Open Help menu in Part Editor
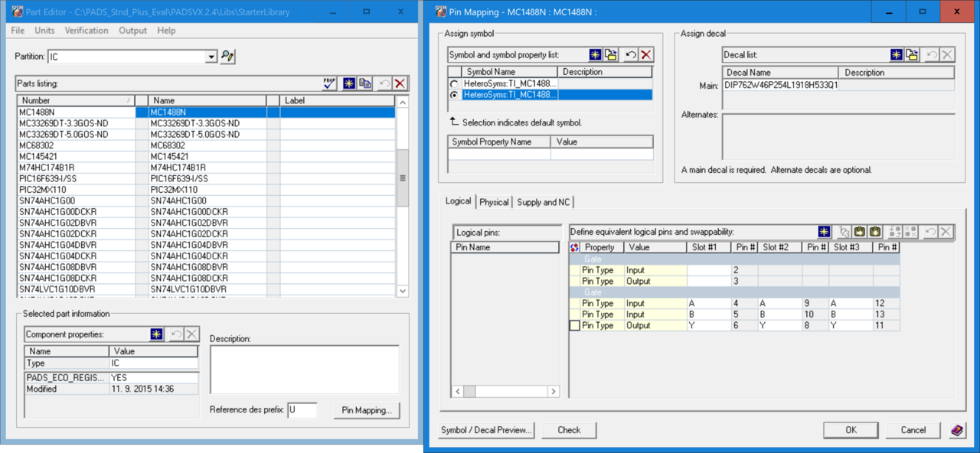 click(166, 31)
